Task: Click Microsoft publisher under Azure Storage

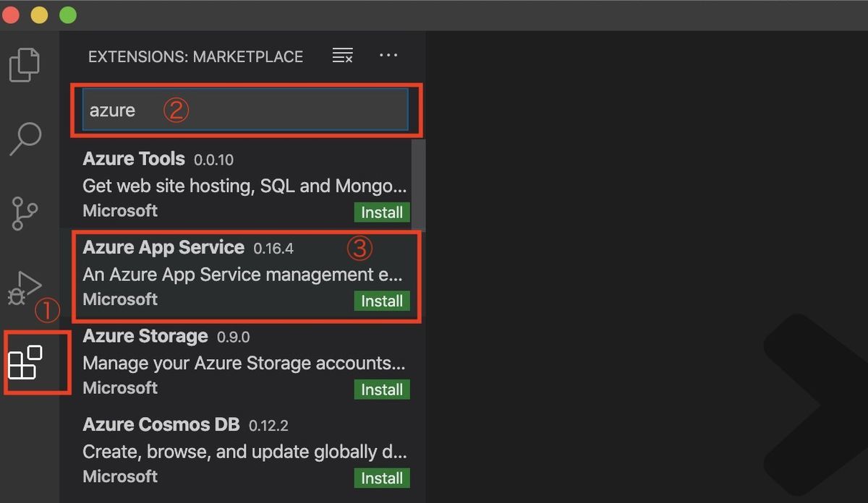Action: point(120,388)
